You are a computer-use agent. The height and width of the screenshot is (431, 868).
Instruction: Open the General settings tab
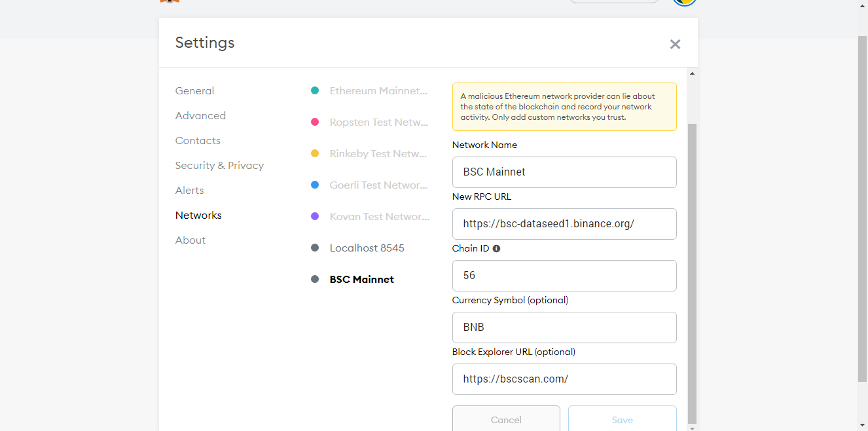tap(194, 91)
